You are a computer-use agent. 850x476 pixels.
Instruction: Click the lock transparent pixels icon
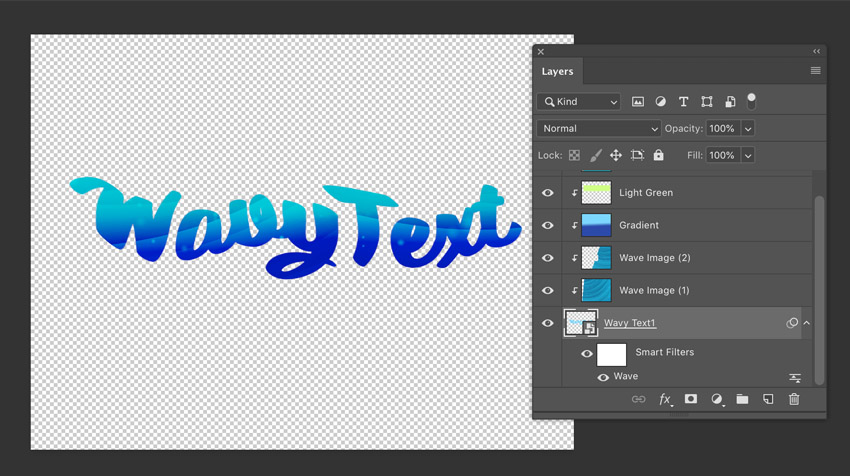[x=574, y=156]
